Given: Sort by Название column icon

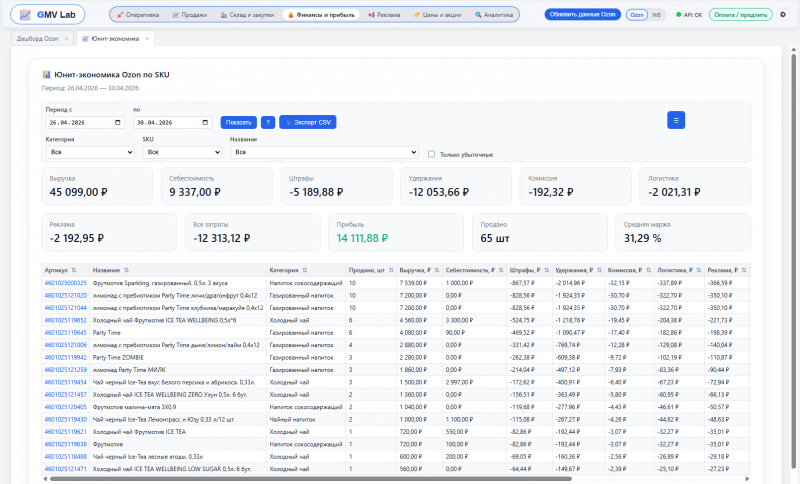Looking at the screenshot, I should click(127, 270).
